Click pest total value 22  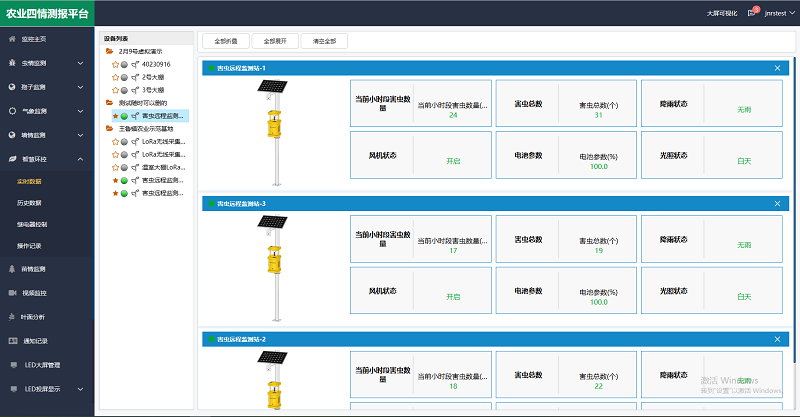click(x=598, y=386)
